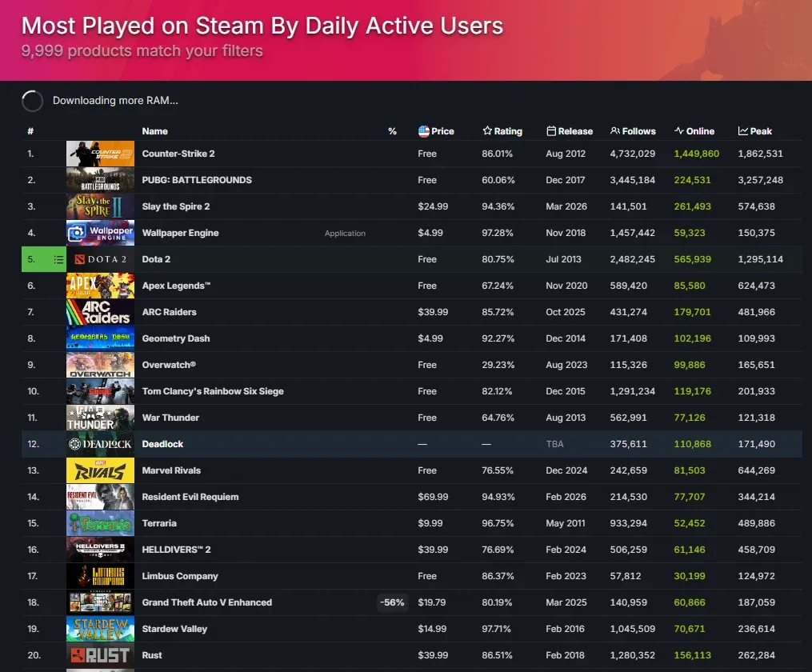Go to the Stardew Valley entry

point(174,629)
